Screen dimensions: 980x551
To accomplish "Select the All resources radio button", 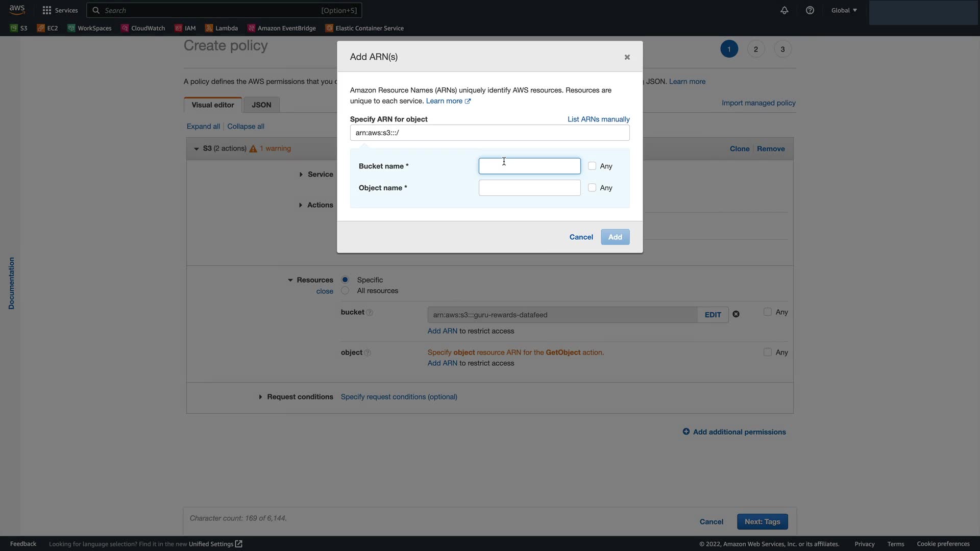I will pos(345,291).
